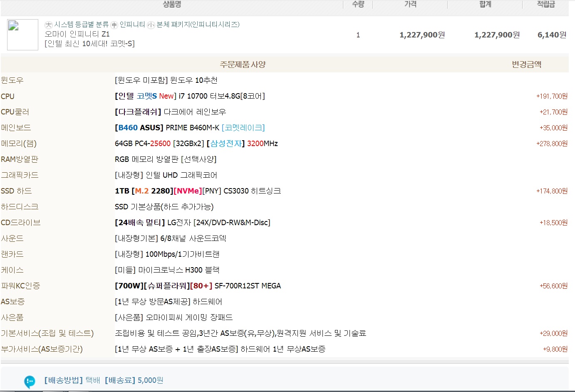This screenshot has width=575, height=392.
Task: Click 다크플래쉬 다크에어 레인보우 cooler spec
Action: tap(171, 112)
